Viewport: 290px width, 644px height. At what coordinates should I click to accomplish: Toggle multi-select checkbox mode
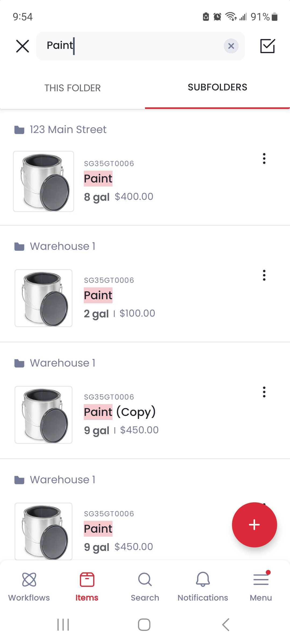(267, 46)
